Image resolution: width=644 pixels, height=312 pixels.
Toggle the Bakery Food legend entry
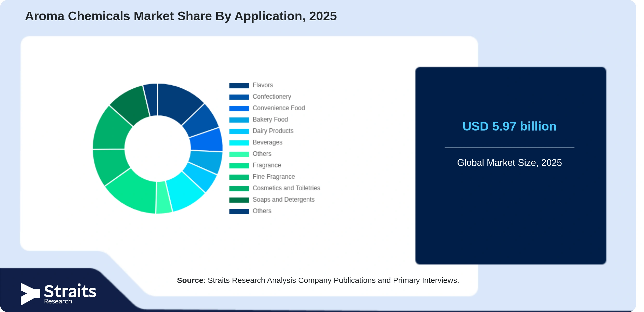[258, 120]
